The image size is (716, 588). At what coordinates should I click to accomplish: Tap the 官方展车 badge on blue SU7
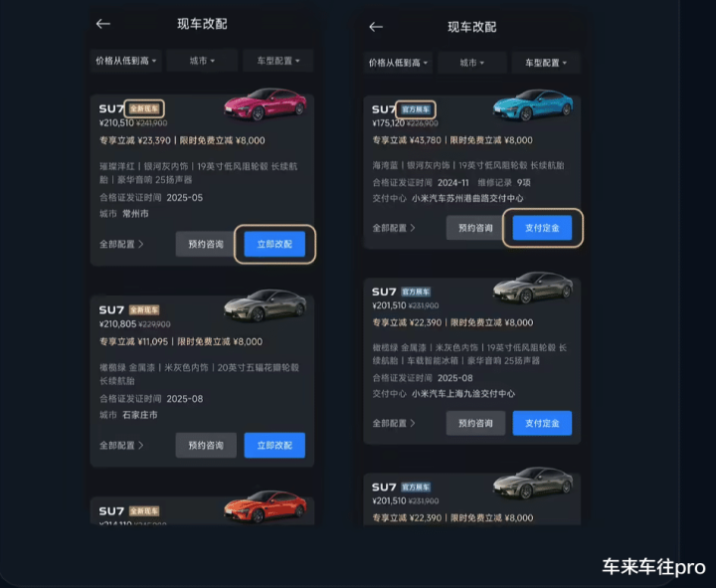(x=416, y=109)
